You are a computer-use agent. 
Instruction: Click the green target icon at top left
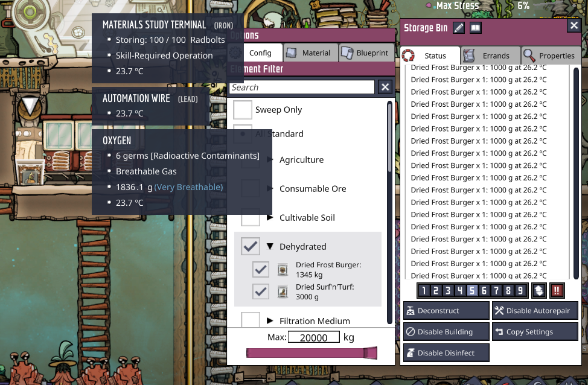(30, 11)
